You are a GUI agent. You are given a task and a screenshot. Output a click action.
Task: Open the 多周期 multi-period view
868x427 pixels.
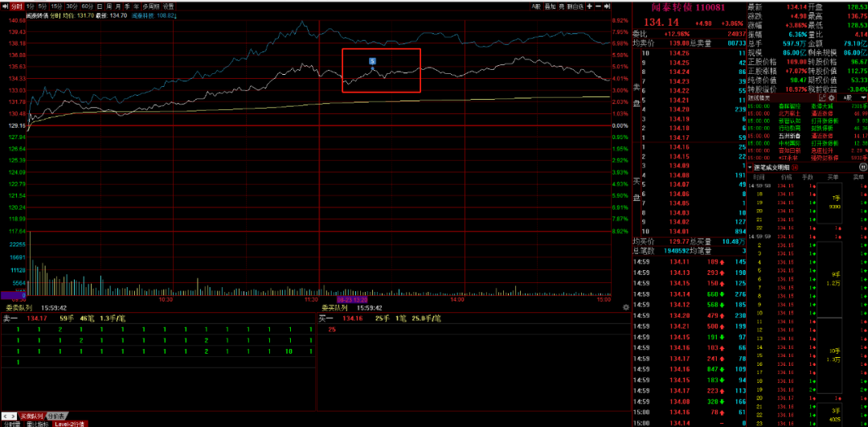coord(150,6)
